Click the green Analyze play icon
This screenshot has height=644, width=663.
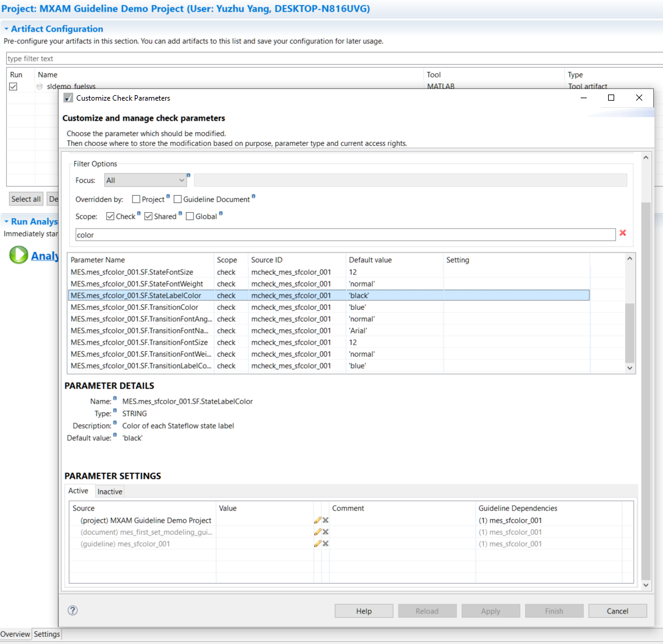click(18, 255)
